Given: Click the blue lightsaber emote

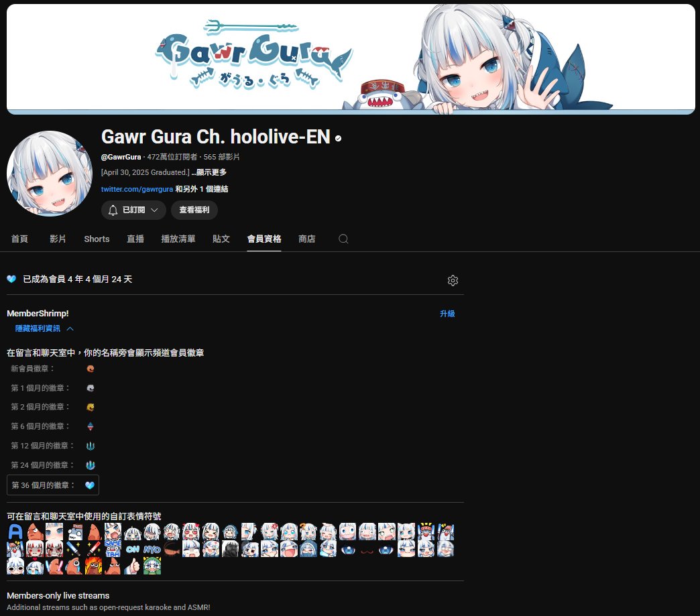Looking at the screenshot, I should (x=74, y=549).
